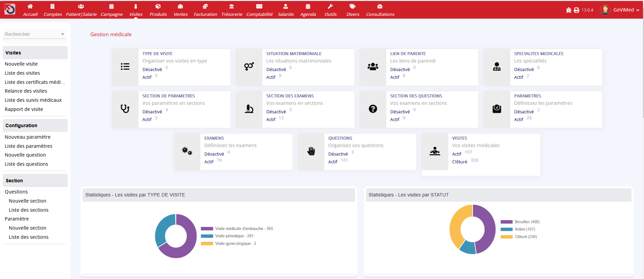Click the Section des examens microscope icon
Viewport: 644px width, 279px height.
pyautogui.click(x=249, y=109)
